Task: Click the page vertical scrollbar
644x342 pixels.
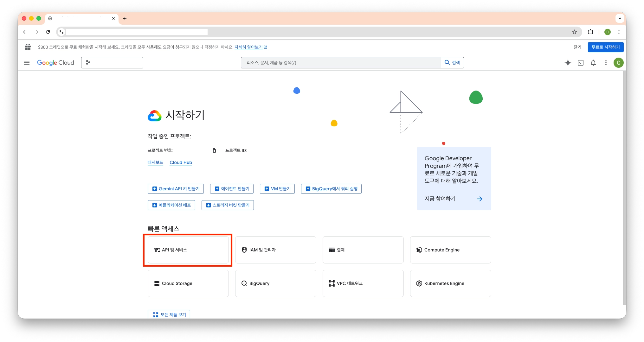Action: coord(624,188)
